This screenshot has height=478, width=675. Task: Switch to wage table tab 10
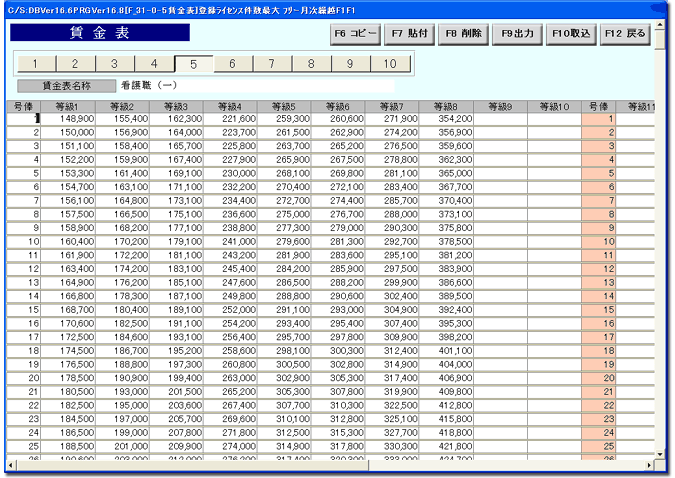[390, 64]
